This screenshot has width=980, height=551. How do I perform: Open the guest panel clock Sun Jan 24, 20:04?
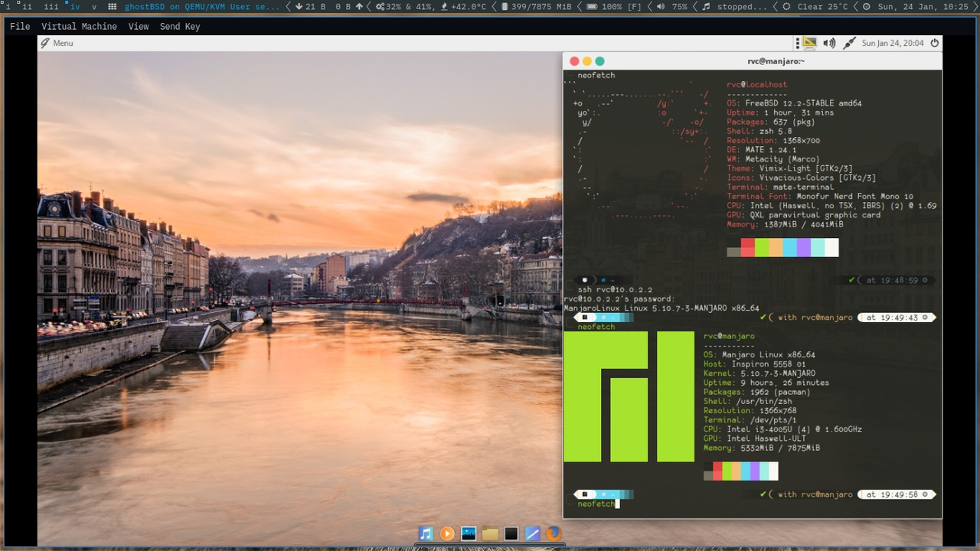point(893,43)
